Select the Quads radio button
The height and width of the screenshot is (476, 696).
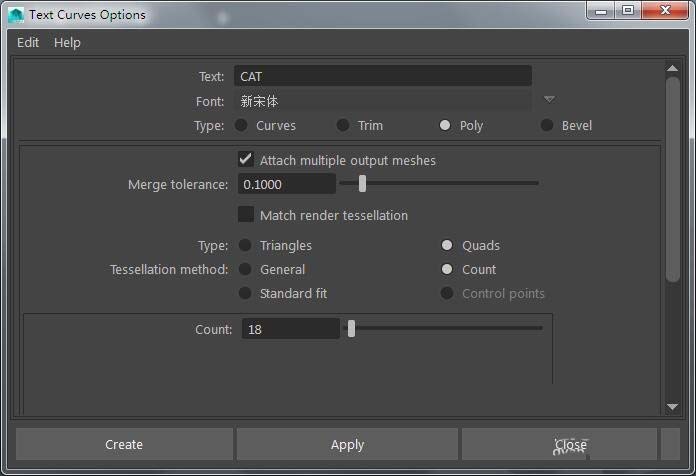pyautogui.click(x=447, y=245)
